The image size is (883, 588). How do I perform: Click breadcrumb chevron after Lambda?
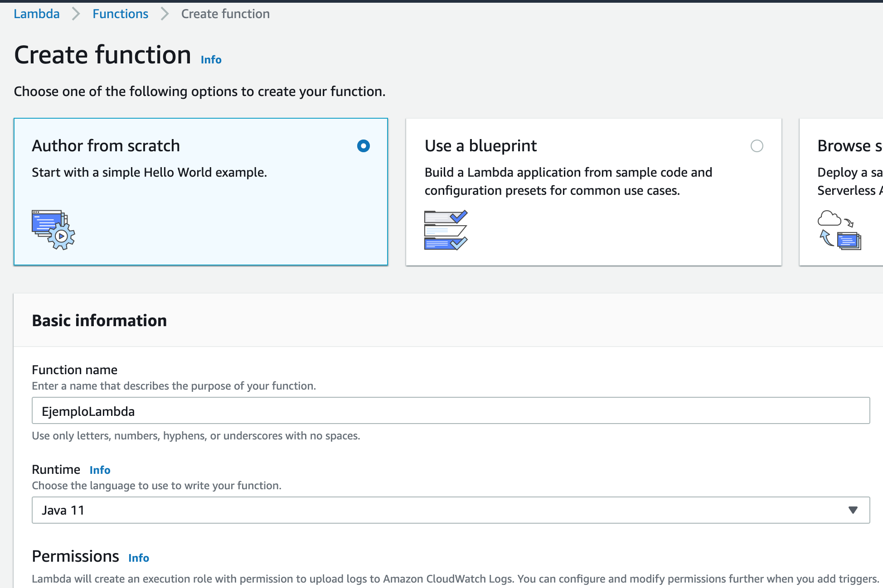point(76,14)
